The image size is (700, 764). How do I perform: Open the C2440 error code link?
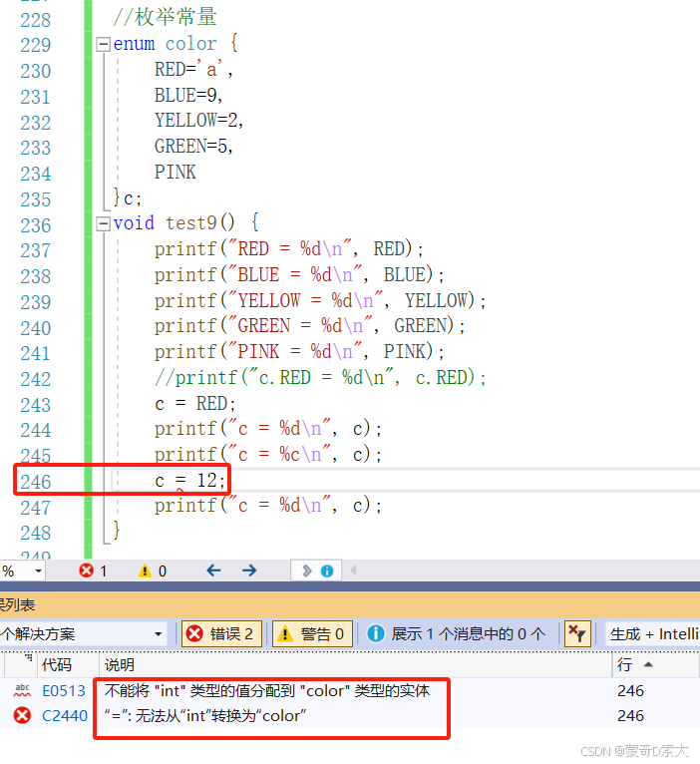click(x=65, y=716)
